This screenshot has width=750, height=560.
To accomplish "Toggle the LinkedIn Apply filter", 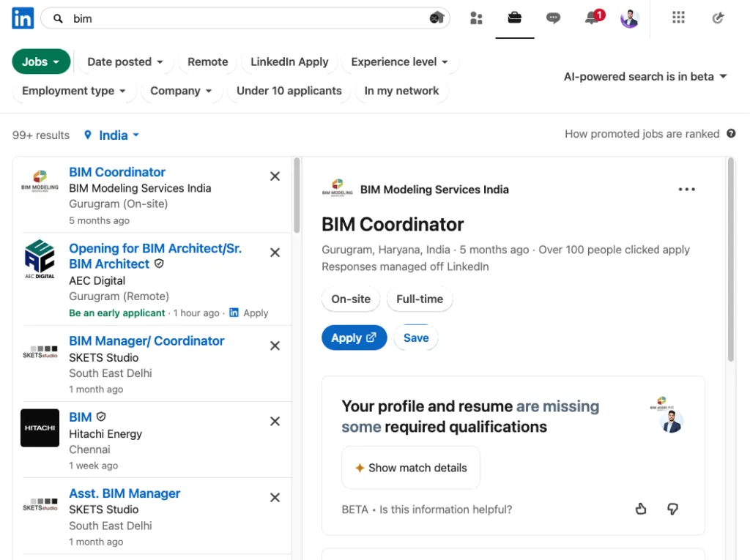I will tap(289, 61).
